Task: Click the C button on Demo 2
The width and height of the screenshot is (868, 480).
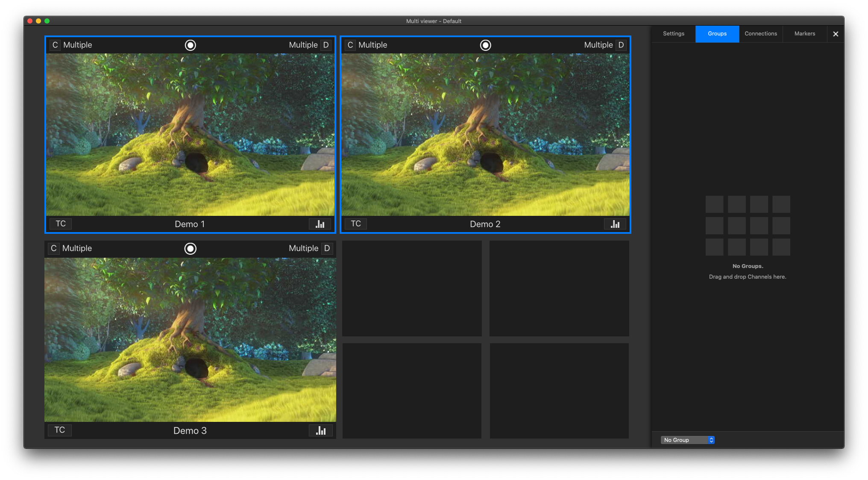Action: coord(350,45)
